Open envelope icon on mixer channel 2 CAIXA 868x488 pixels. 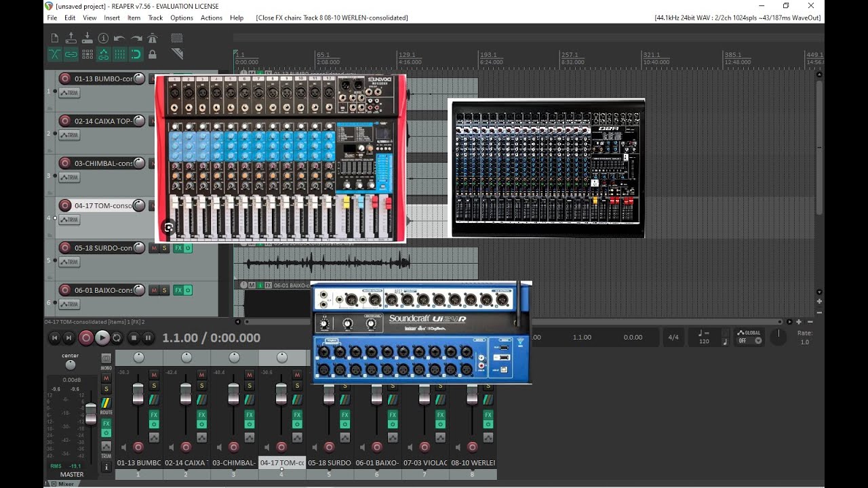pos(201,438)
